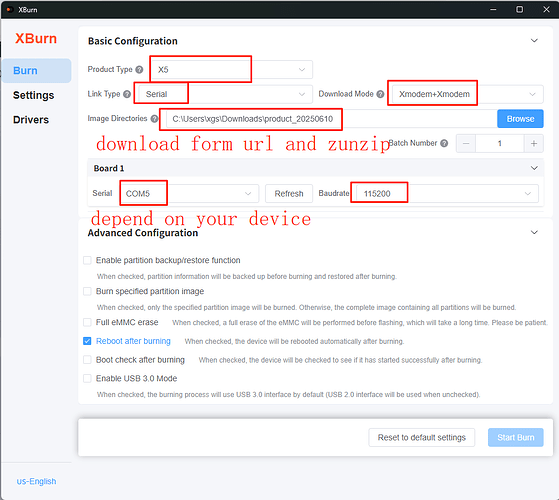The image size is (559, 500).
Task: Click the Browse button
Action: tap(520, 119)
